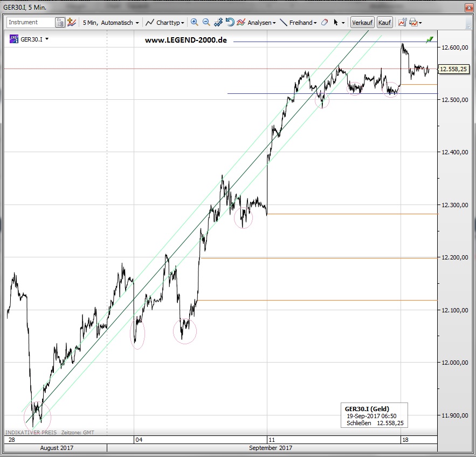
Task: Close the GER30.I chart window
Action: [x=469, y=8]
